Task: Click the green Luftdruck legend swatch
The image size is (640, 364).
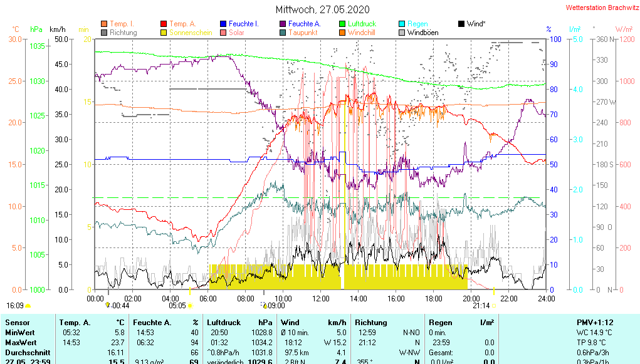Action: (x=342, y=24)
